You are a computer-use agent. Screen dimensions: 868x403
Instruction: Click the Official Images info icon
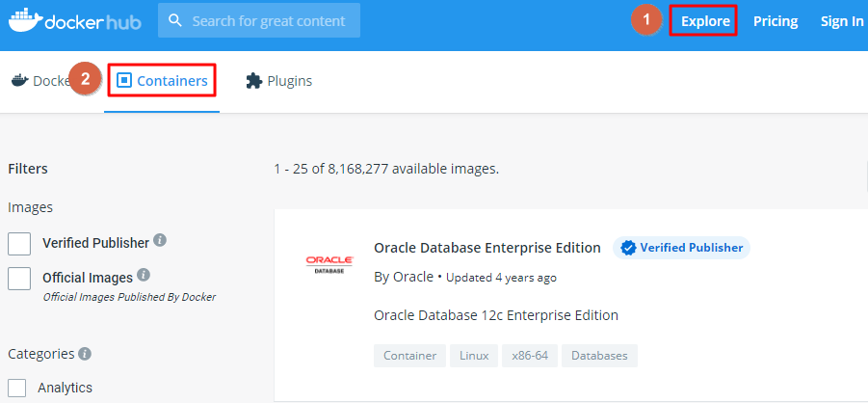[x=144, y=275]
